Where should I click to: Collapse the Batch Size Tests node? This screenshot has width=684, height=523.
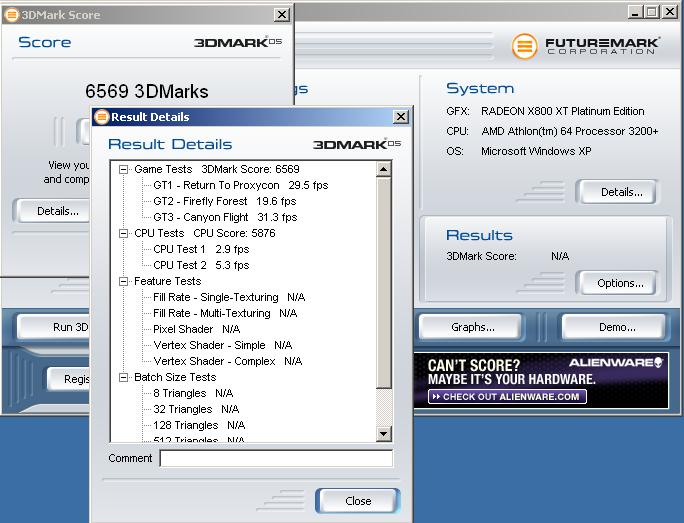[x=123, y=377]
